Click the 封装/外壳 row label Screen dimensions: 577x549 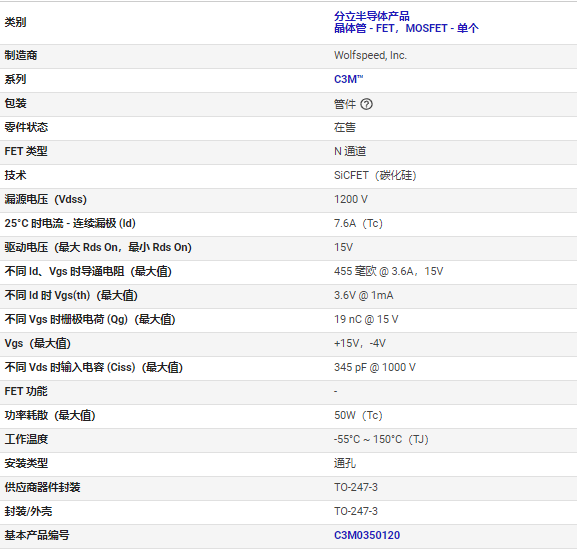pos(28,511)
